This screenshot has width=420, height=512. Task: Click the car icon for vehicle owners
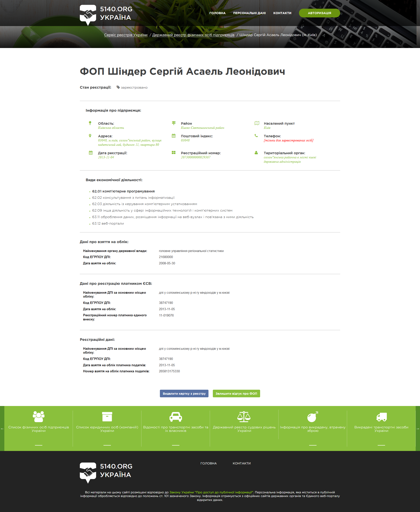[176, 417]
